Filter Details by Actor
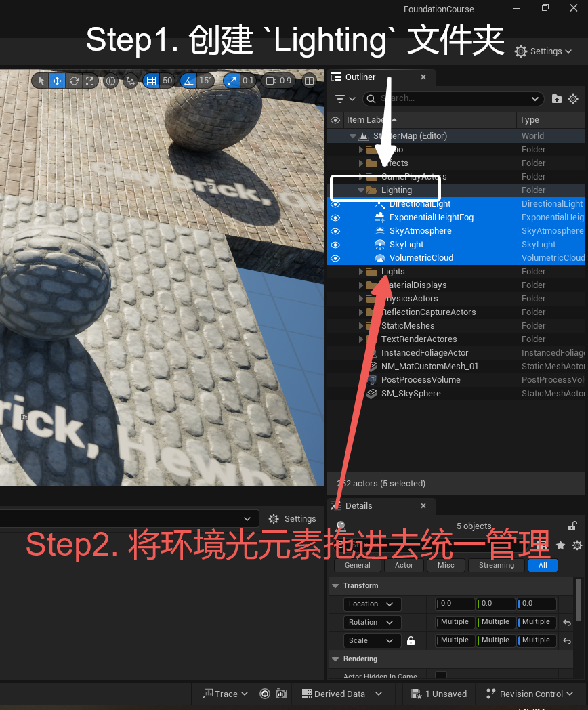The width and height of the screenshot is (588, 710). point(404,565)
